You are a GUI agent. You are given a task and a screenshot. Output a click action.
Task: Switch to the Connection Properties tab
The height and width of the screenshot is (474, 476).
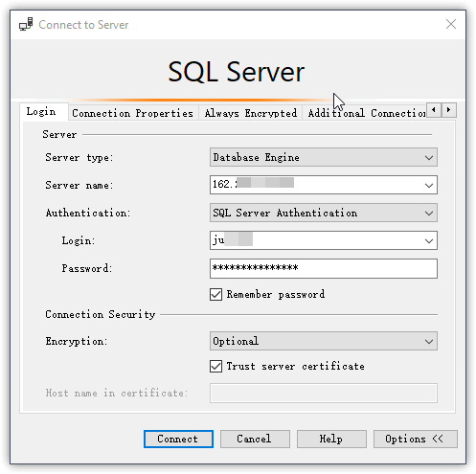[x=133, y=113]
